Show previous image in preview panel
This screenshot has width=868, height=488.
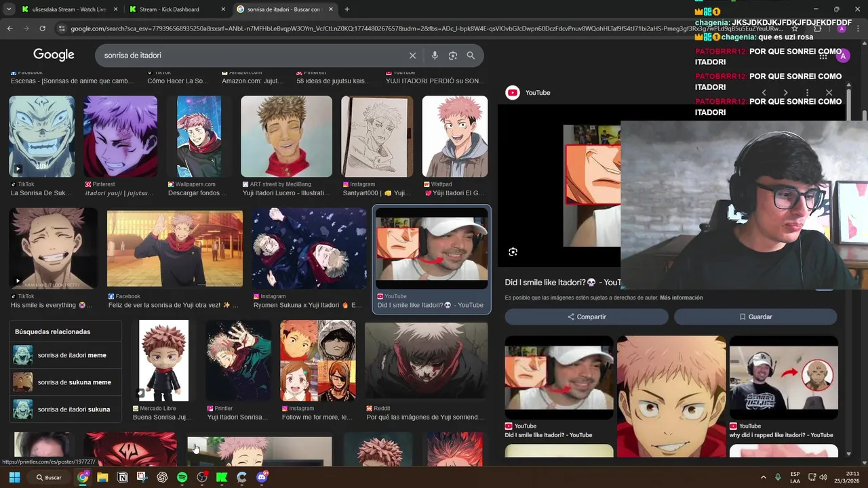[x=764, y=93]
